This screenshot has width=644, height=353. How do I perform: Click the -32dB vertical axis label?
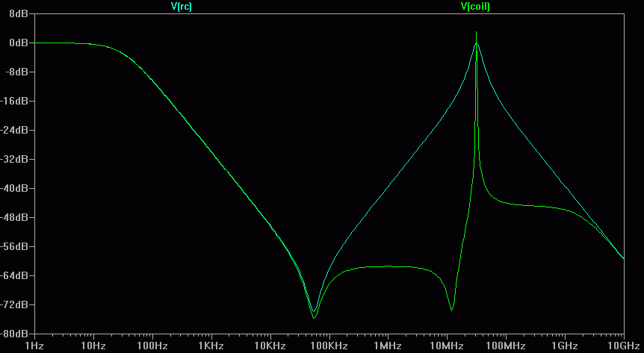coord(14,159)
